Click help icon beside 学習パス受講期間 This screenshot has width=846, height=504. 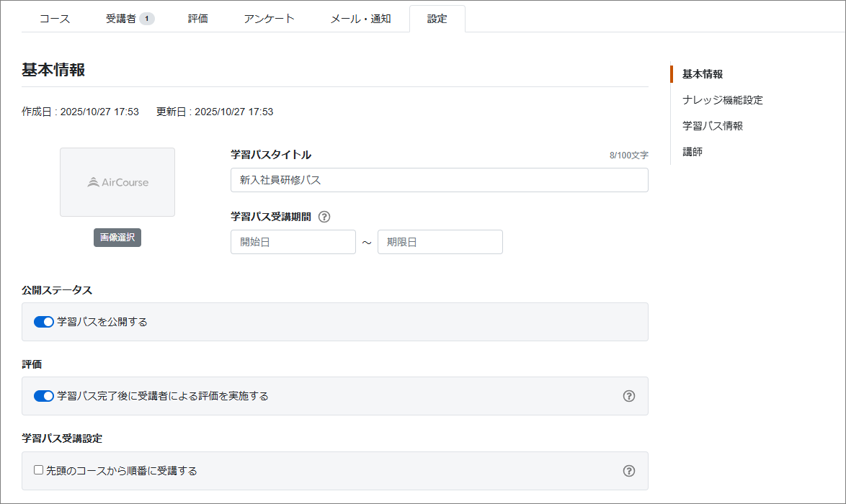[324, 217]
